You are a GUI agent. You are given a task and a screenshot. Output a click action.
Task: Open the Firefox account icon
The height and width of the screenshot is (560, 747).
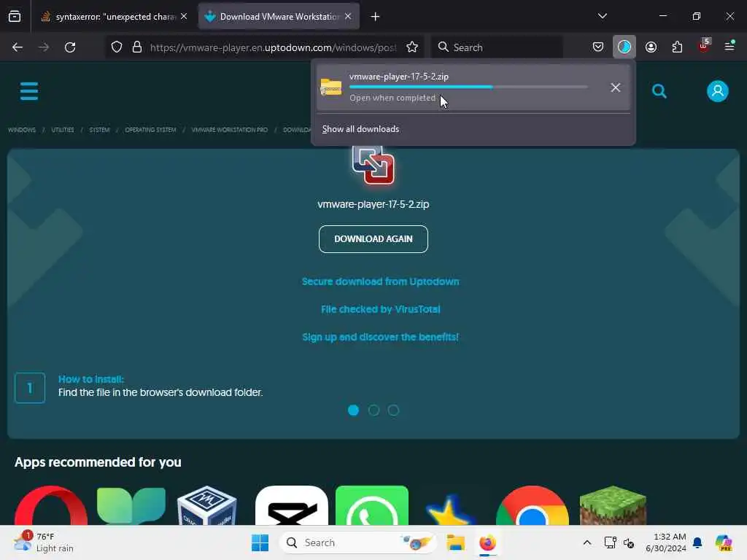pos(651,47)
